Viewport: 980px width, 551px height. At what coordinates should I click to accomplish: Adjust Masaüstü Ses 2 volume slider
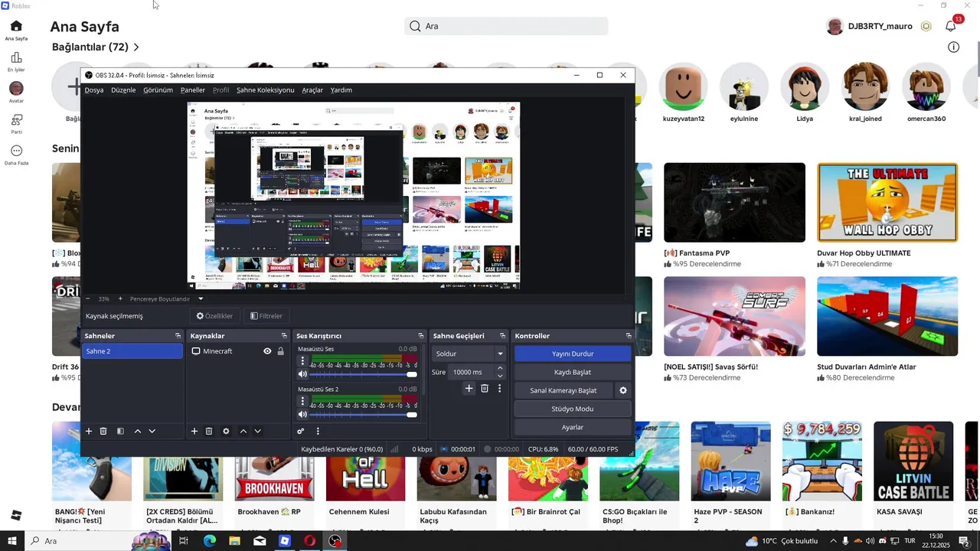click(364, 414)
